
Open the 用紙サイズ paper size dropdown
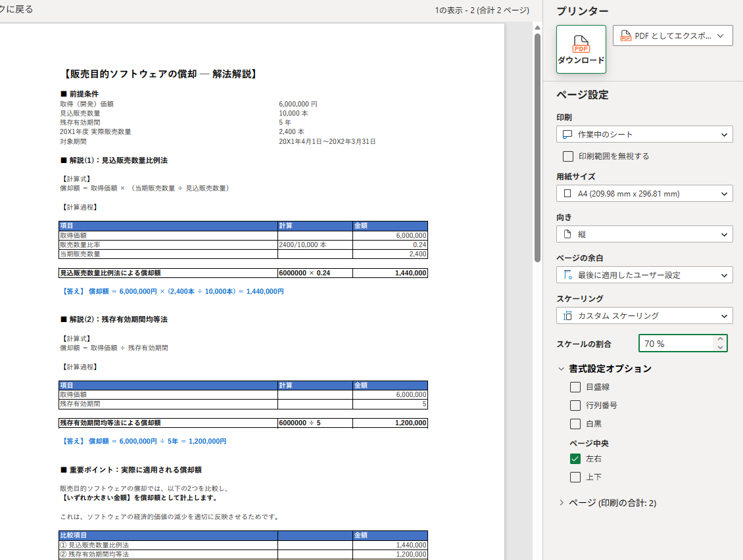[x=644, y=194]
